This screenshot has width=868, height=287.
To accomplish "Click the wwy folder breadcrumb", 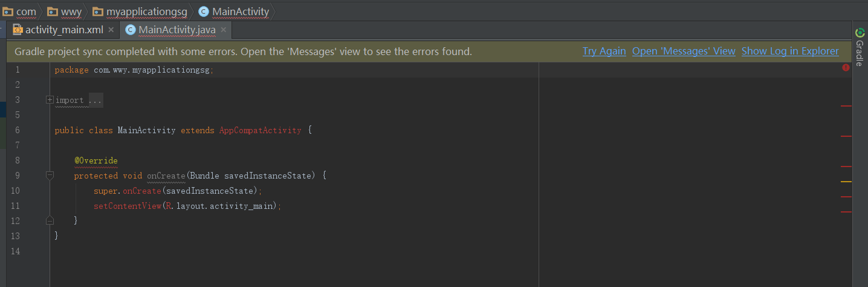I will click(x=64, y=11).
